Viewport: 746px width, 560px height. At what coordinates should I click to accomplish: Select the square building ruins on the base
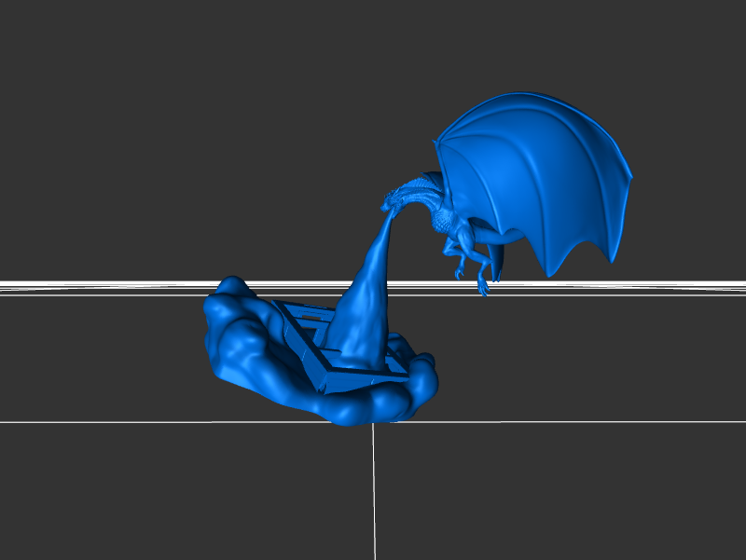pos(342,347)
